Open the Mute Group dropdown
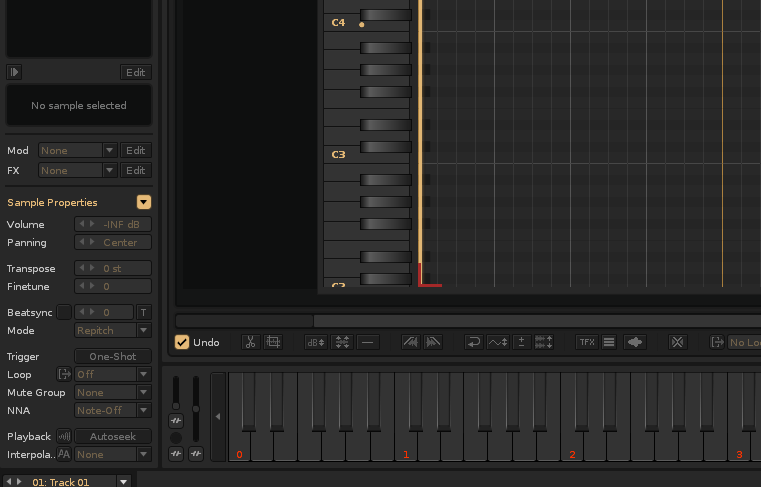 (113, 392)
